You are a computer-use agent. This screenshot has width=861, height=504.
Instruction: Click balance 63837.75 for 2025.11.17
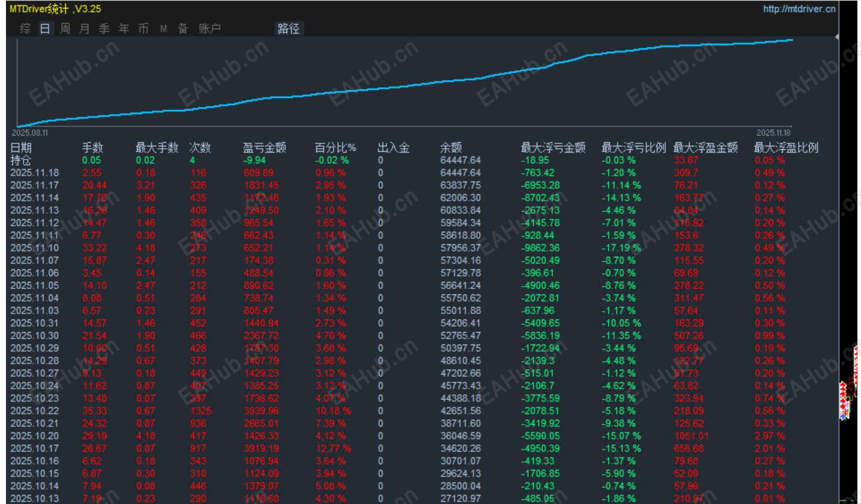(461, 185)
